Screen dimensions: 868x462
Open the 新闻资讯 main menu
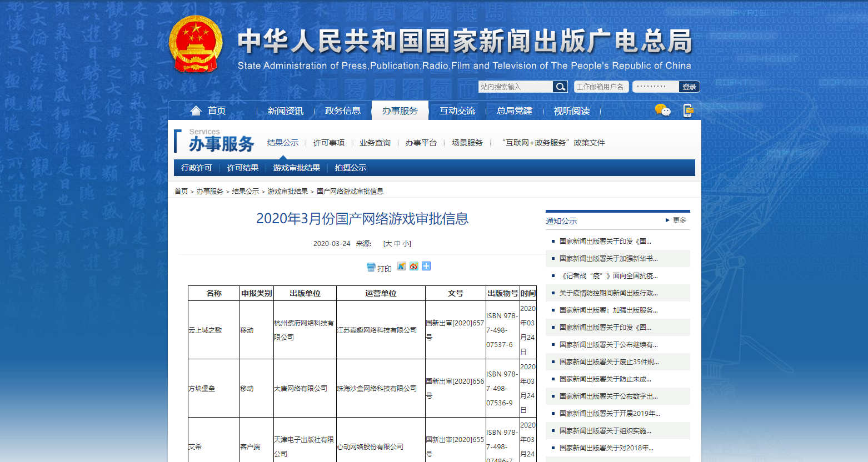[285, 111]
